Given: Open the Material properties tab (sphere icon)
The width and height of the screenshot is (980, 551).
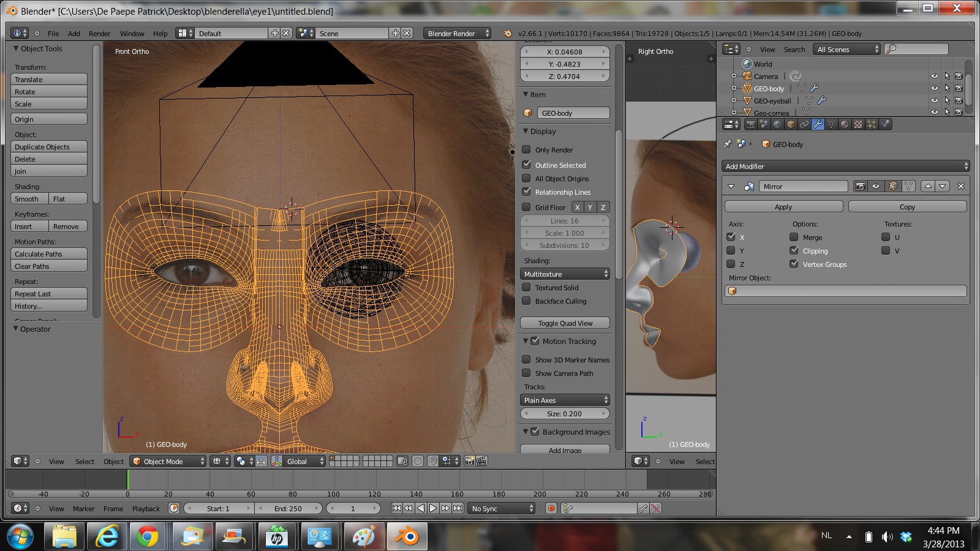Looking at the screenshot, I should point(845,124).
